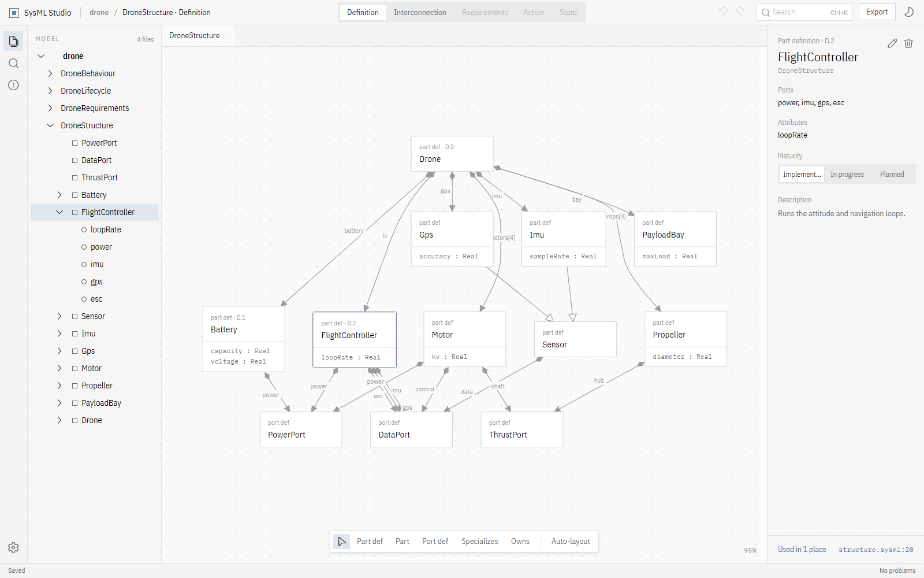Open the Requirements view tab
Screen dimensions: 924x578
click(485, 12)
